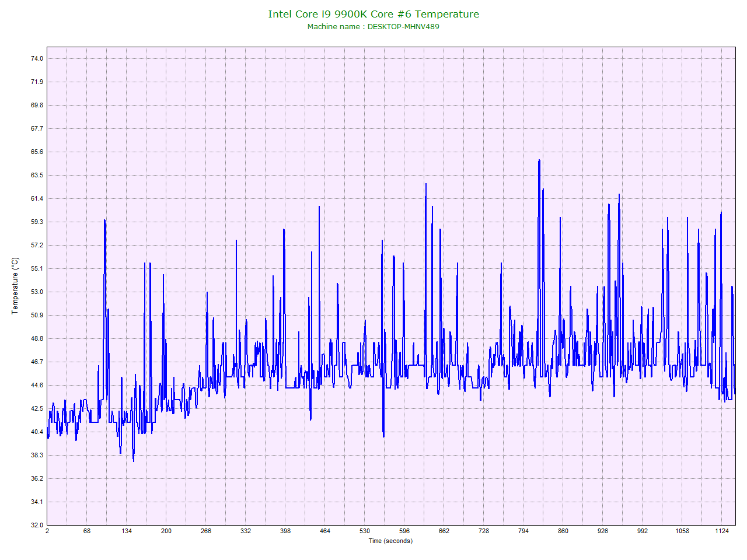
Task: Click the time axis tick labeled 398
Action: click(x=285, y=531)
